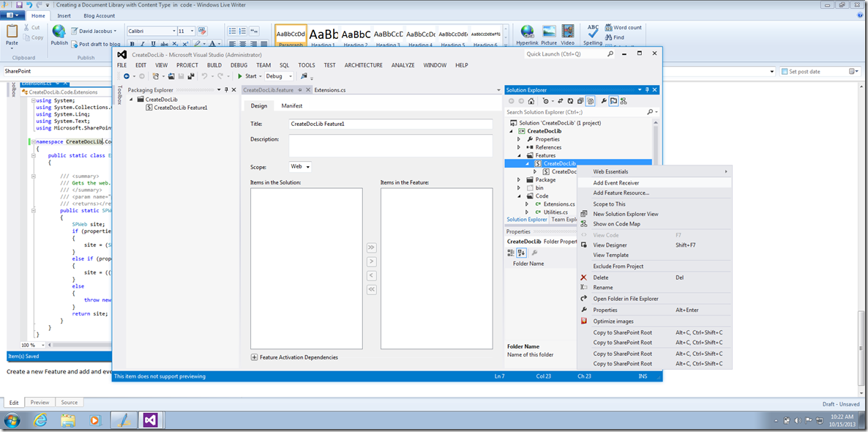Select Utilities.cs in Solution Explorer
The height and width of the screenshot is (432, 868).
tap(555, 212)
